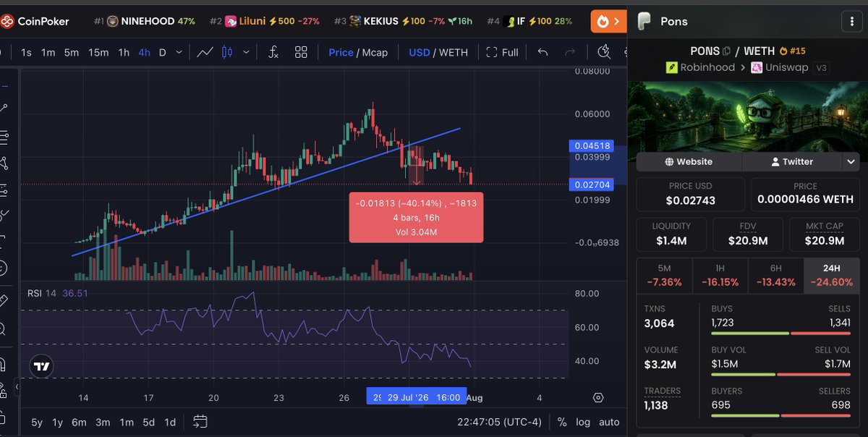Click the Uniswap exchange icon
This screenshot has width=868, height=437.
point(757,67)
